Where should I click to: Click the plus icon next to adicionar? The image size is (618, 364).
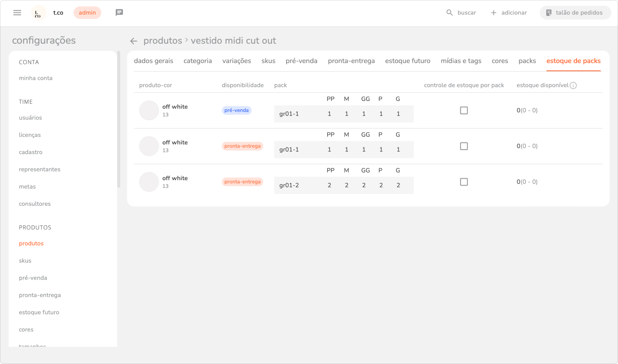tap(493, 13)
